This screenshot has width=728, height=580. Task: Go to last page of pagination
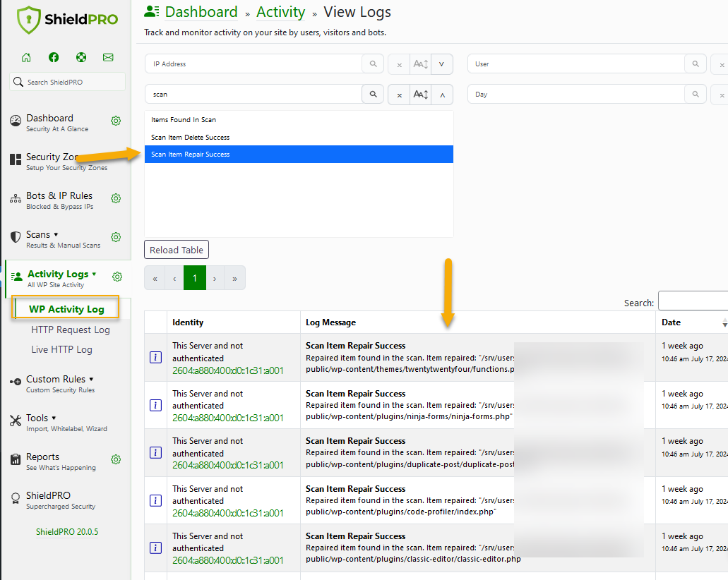235,278
